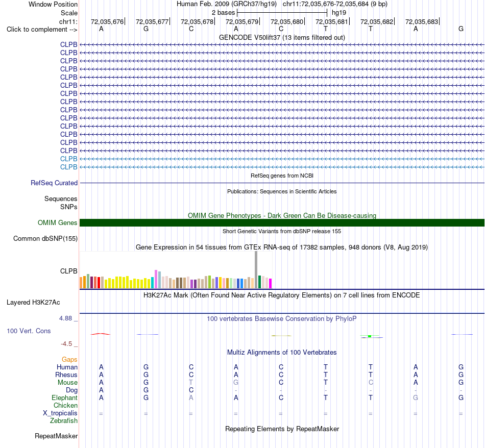Click the X_tropicalis alignment row label
This screenshot has height=448, width=485.
click(60, 413)
